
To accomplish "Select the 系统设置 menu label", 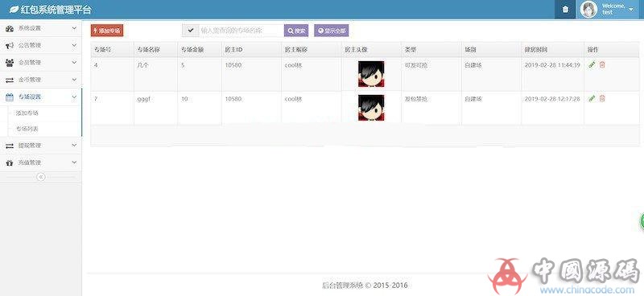I will [30, 28].
